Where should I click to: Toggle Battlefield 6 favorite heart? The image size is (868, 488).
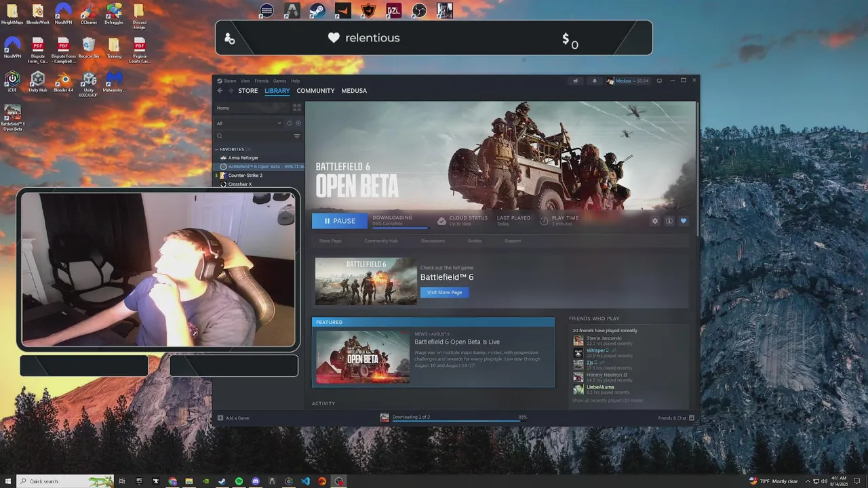coord(683,221)
